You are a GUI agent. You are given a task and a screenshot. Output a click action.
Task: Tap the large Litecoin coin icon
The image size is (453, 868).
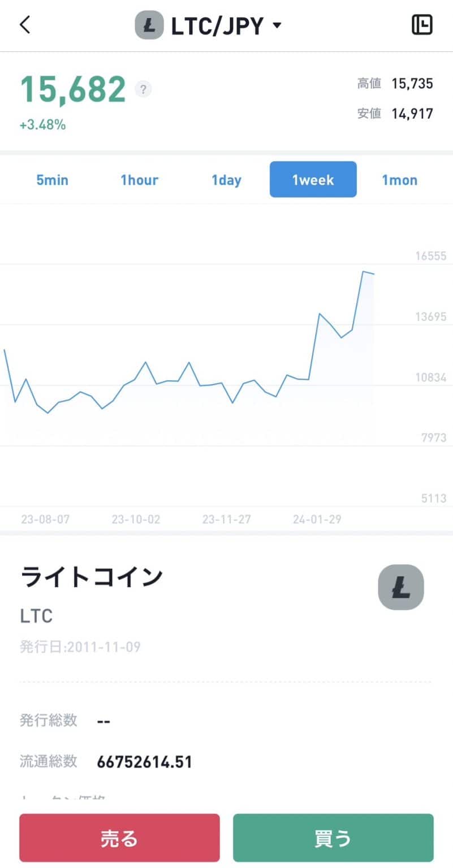pyautogui.click(x=400, y=587)
